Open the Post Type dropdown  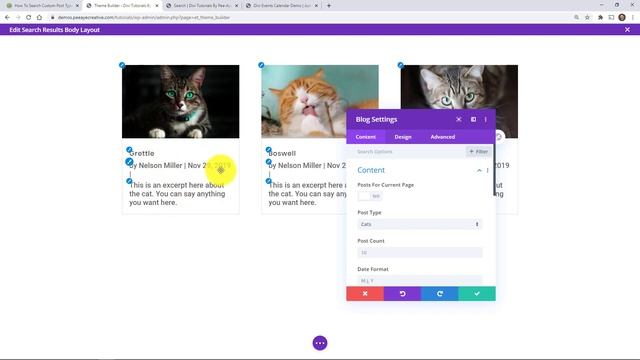(420, 224)
